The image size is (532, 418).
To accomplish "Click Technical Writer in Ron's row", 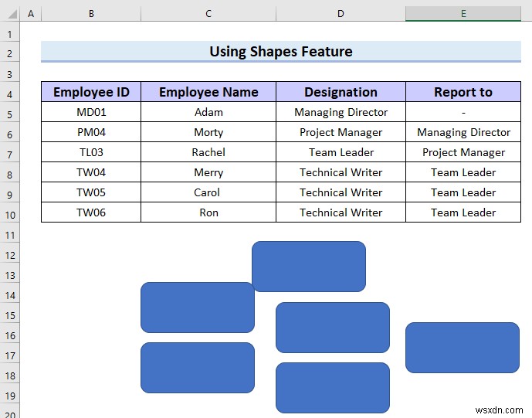I will coord(341,212).
